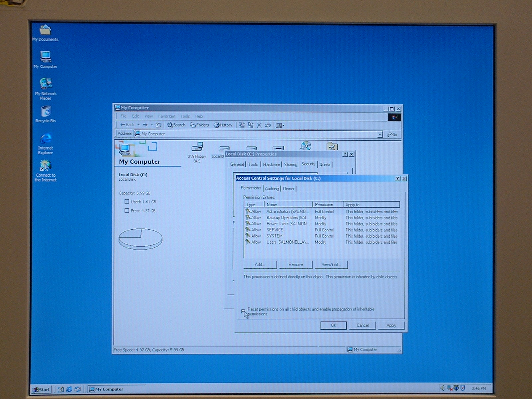Switch to the Owner tab

coord(288,189)
